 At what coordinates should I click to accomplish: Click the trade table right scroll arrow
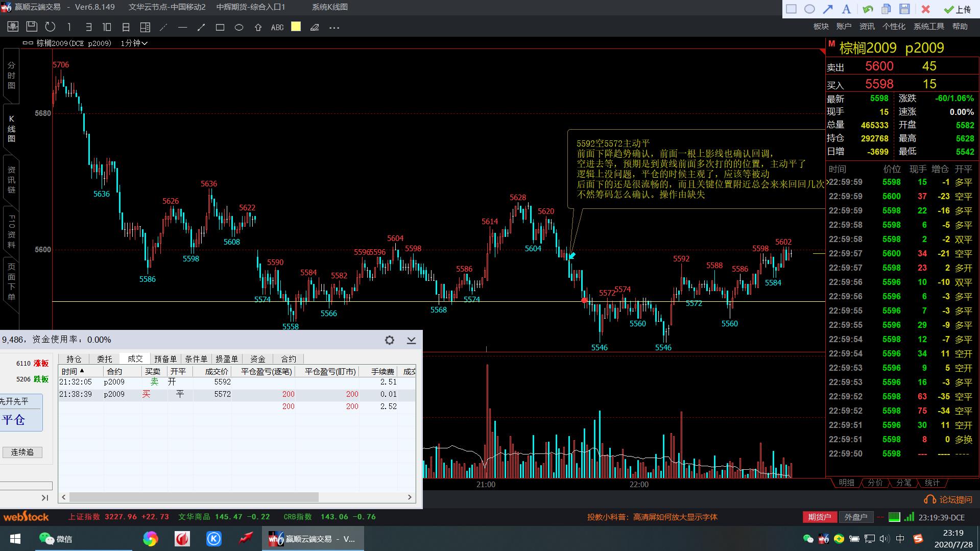pyautogui.click(x=410, y=497)
